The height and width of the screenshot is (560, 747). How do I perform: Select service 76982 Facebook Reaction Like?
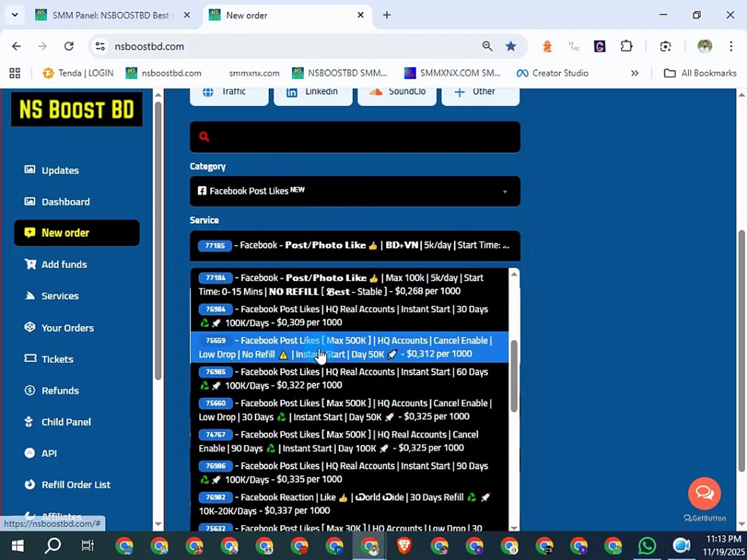(350, 504)
